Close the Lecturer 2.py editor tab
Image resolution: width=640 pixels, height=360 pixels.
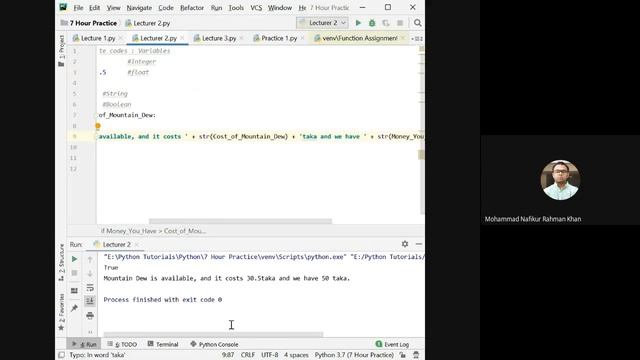(x=182, y=38)
